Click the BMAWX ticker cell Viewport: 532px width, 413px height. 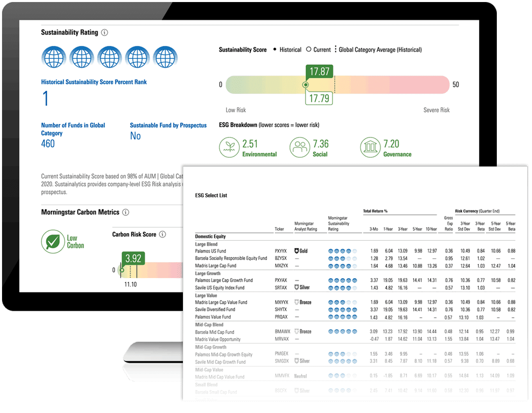[x=282, y=332]
